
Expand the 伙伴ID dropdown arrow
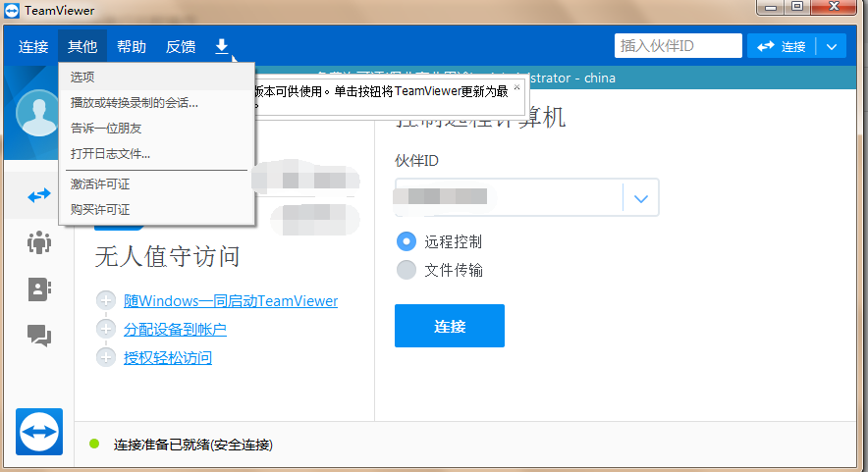tap(640, 198)
